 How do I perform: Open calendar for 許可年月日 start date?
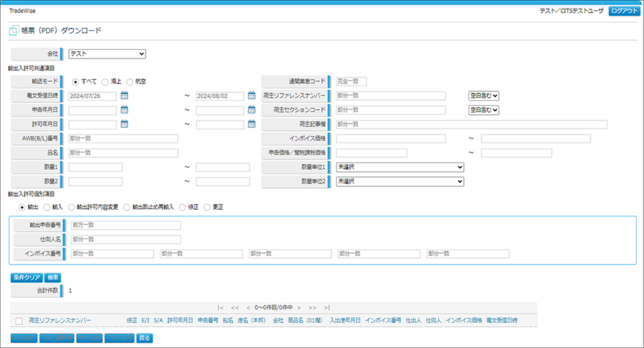124,124
